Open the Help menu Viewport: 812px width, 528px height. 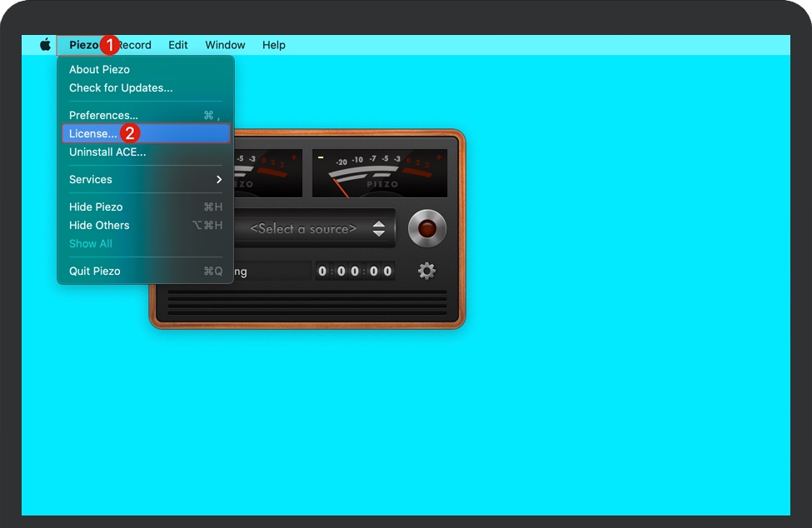(x=273, y=45)
